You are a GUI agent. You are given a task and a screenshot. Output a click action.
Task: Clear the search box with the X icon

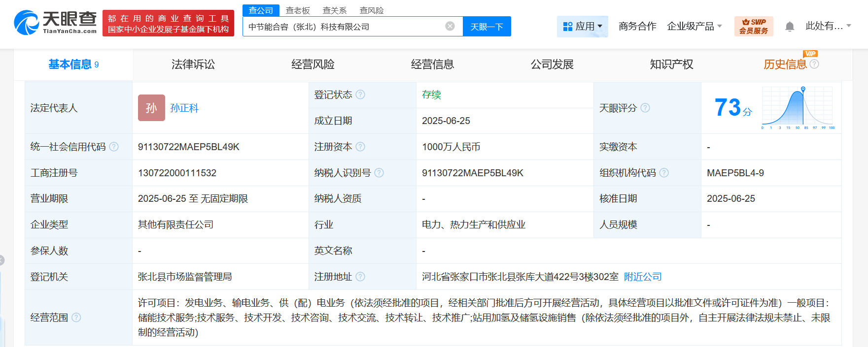(450, 26)
